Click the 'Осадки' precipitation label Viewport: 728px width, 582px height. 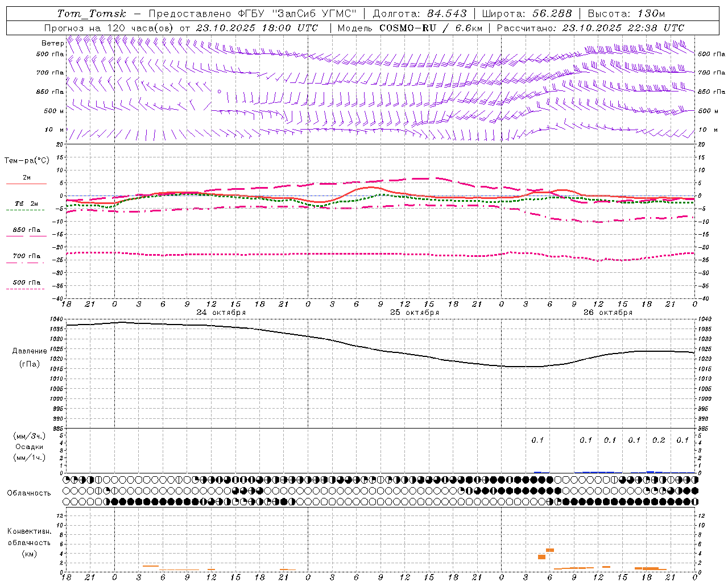pos(30,447)
